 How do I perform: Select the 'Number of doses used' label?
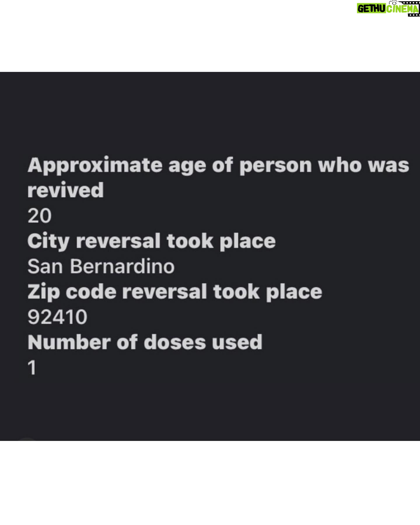(x=145, y=342)
